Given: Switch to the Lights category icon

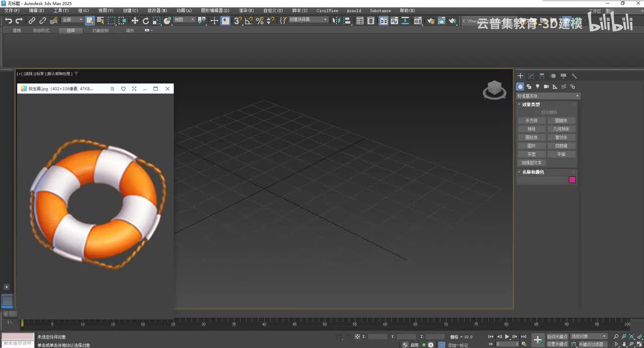Looking at the screenshot, I should point(537,86).
